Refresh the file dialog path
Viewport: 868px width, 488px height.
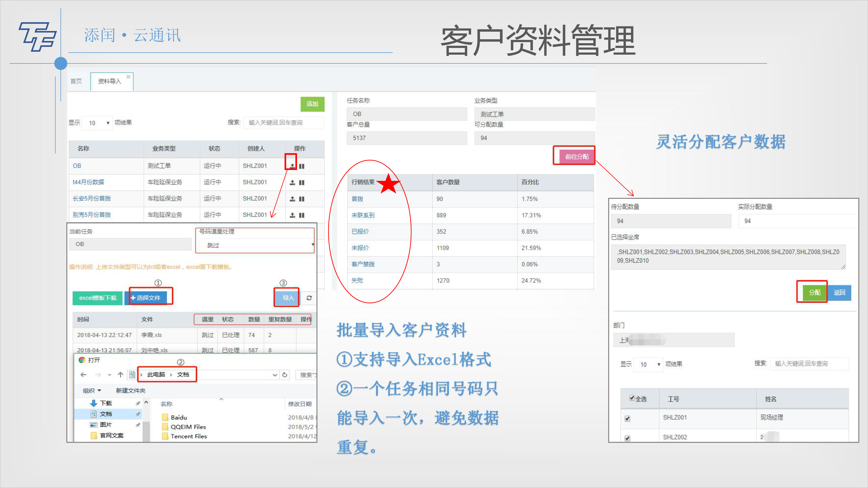[x=285, y=375]
